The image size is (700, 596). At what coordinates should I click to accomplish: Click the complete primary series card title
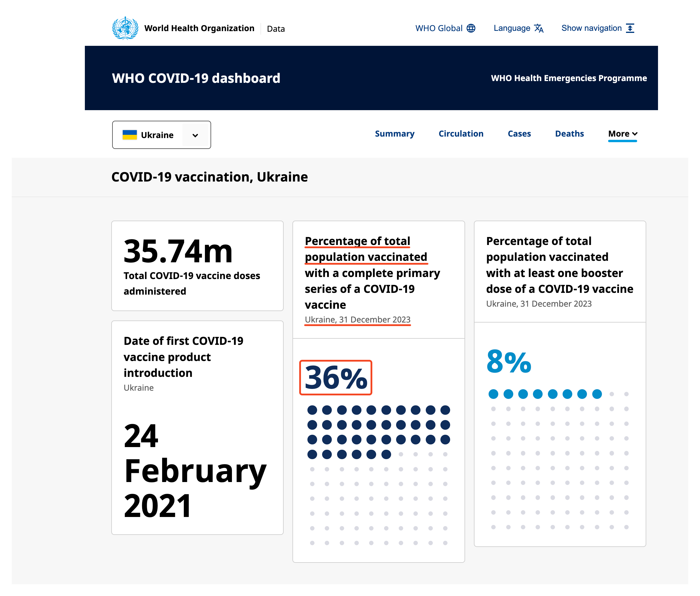pos(372,273)
